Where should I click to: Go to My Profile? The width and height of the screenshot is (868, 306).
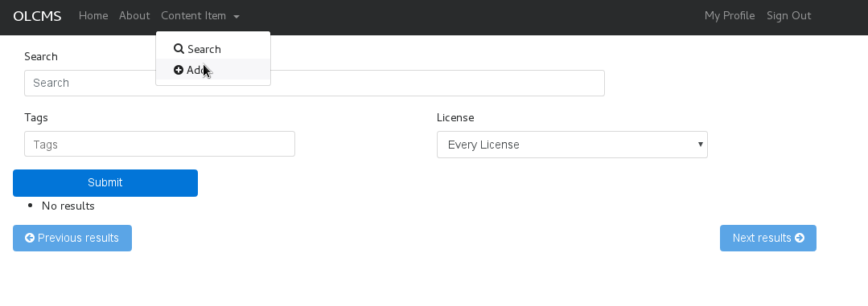click(x=729, y=15)
